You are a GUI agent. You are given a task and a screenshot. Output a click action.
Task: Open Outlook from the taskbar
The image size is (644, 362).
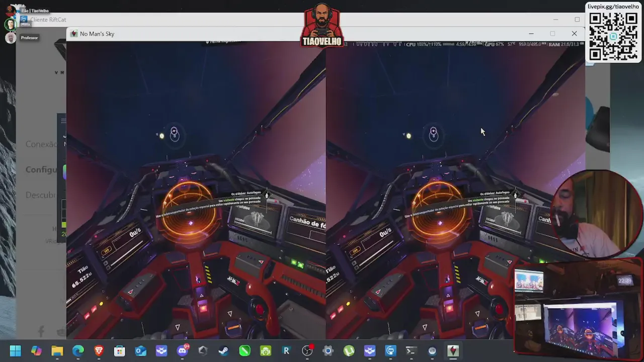click(140, 351)
